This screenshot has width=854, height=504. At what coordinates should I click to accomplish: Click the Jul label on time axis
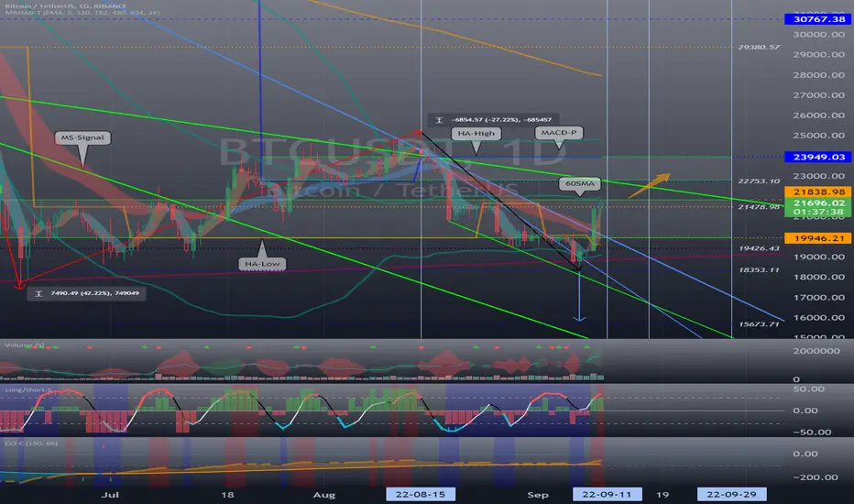(110, 495)
